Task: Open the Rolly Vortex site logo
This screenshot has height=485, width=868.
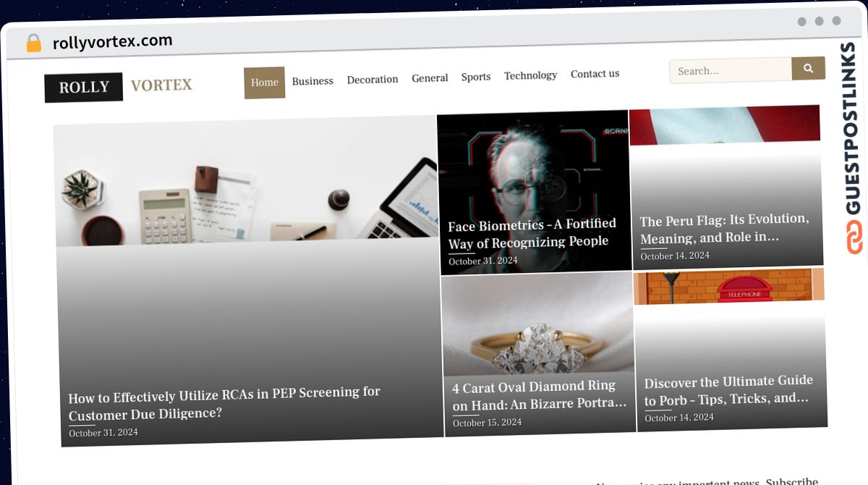Action: 119,87
